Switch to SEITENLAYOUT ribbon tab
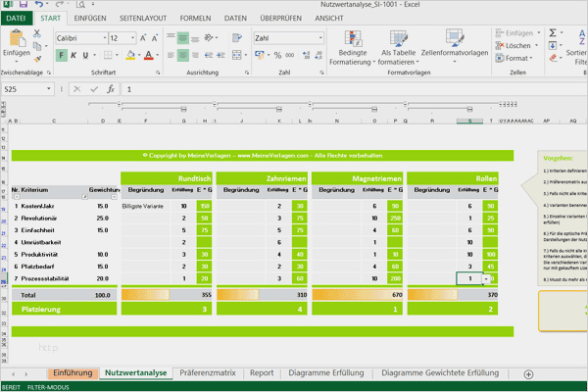This screenshot has height=392, width=588. pos(143,18)
